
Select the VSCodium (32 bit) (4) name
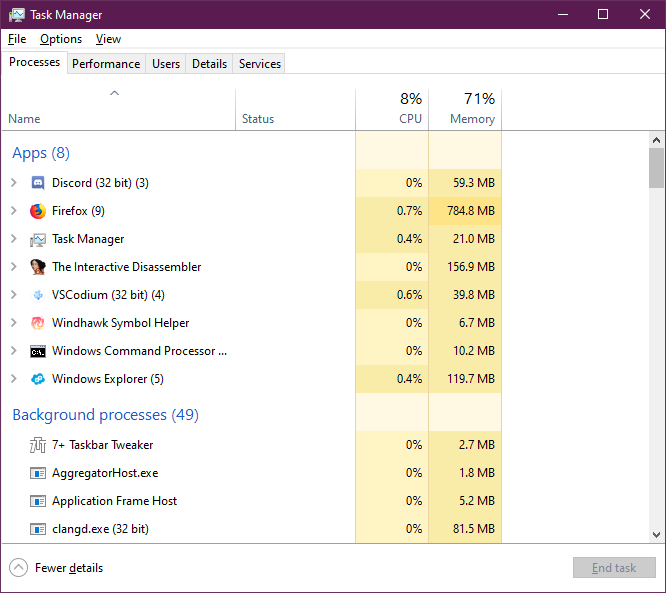[x=108, y=295]
